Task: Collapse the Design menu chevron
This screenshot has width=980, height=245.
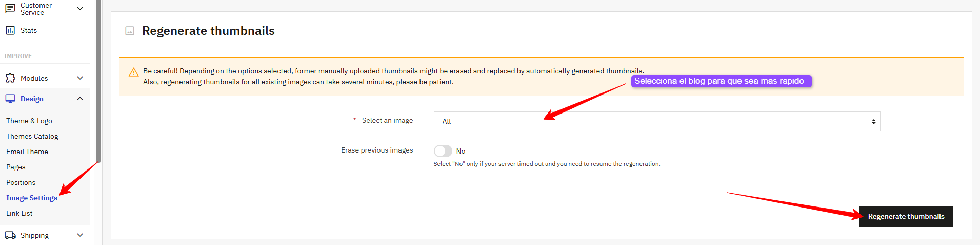Action: click(80, 99)
